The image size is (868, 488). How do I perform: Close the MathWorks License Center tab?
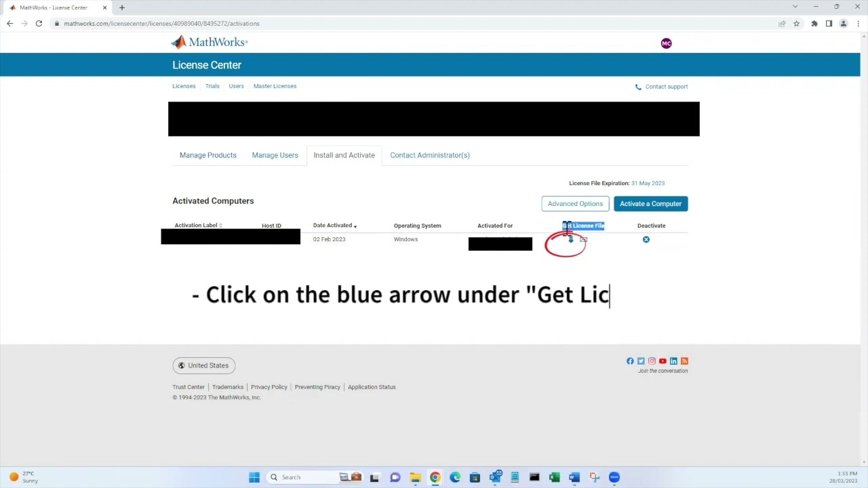coord(104,7)
